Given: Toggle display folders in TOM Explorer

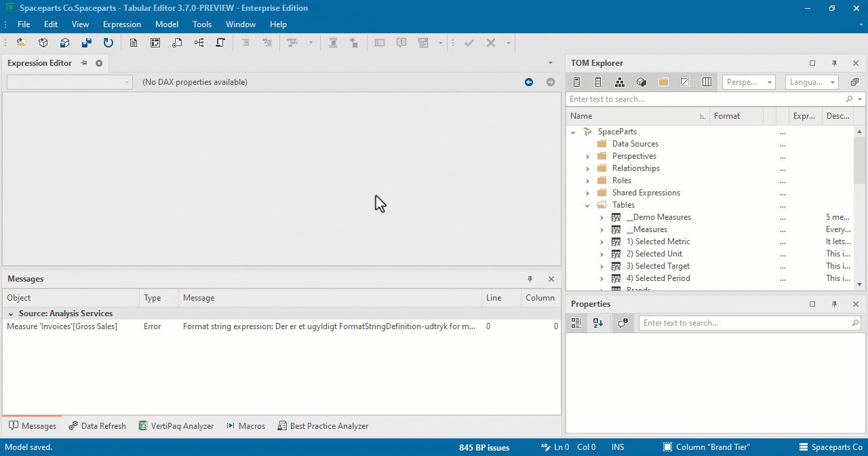Looking at the screenshot, I should pyautogui.click(x=663, y=81).
